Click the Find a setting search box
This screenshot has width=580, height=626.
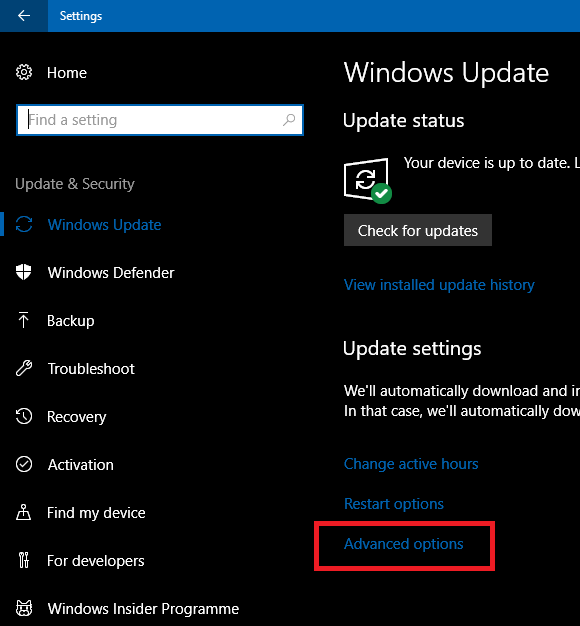[x=160, y=120]
